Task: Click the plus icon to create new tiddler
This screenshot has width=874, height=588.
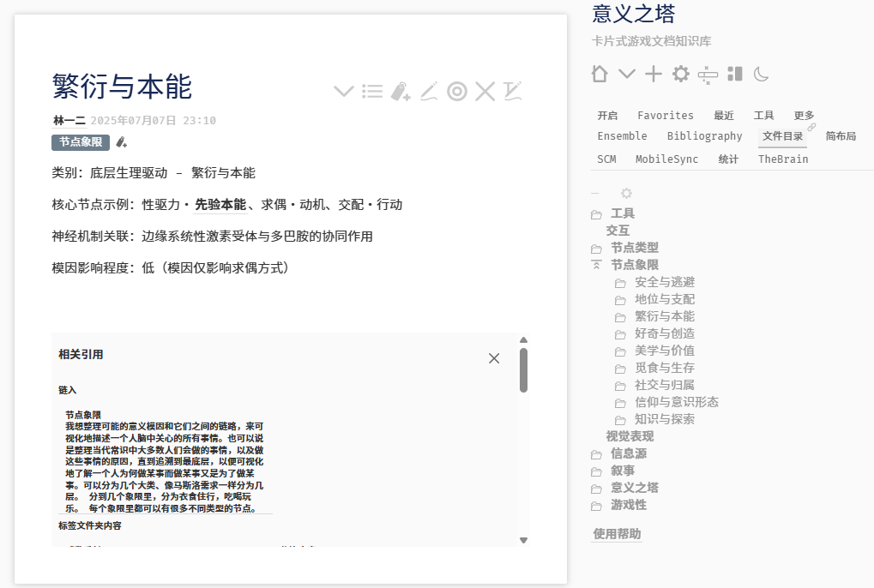Action: pos(654,74)
